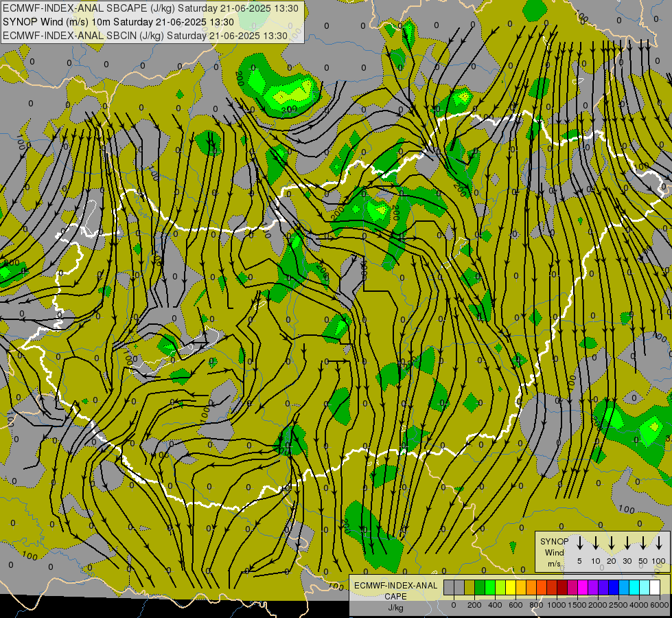Click the 'm/s' unit label in the wind legend
672x618 pixels.
pos(554,564)
